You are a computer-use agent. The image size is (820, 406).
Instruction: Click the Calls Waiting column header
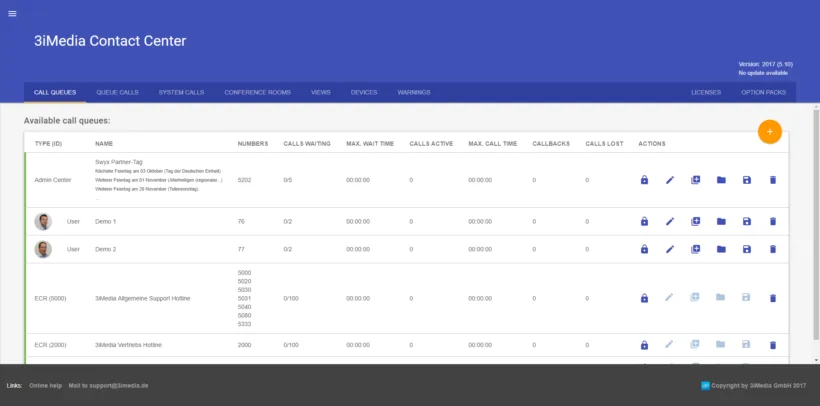pyautogui.click(x=307, y=144)
